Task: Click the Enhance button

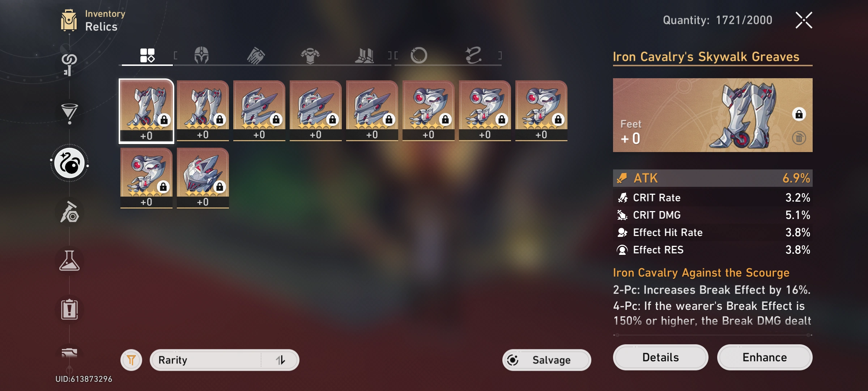Action: [765, 357]
